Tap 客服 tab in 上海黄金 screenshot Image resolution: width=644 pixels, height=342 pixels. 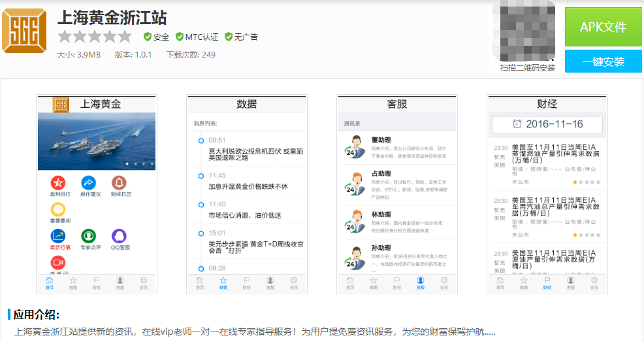point(120,282)
